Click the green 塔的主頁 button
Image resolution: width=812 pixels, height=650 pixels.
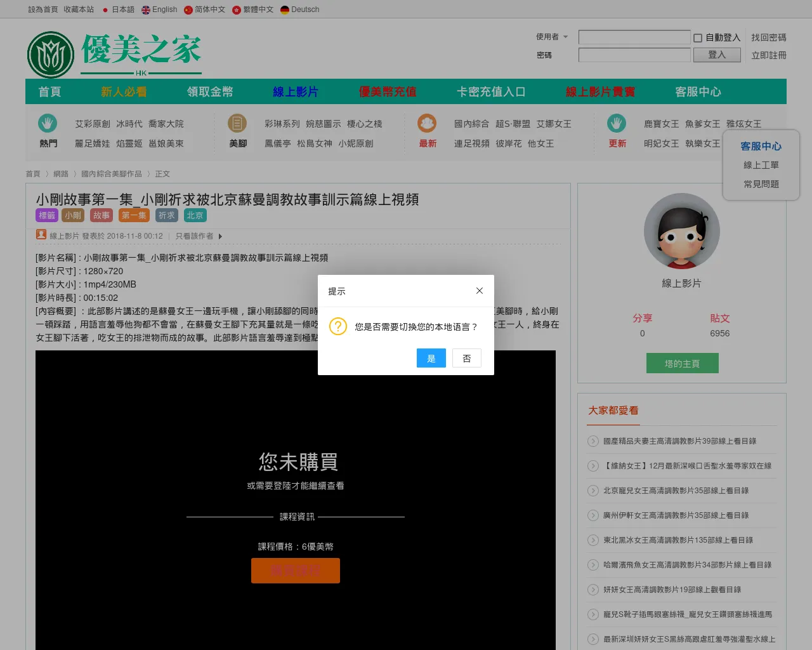pyautogui.click(x=682, y=364)
